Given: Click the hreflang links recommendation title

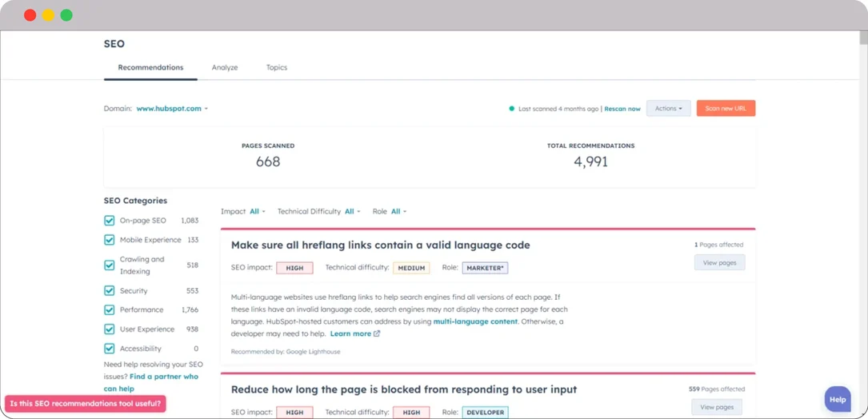Looking at the screenshot, I should pyautogui.click(x=380, y=245).
